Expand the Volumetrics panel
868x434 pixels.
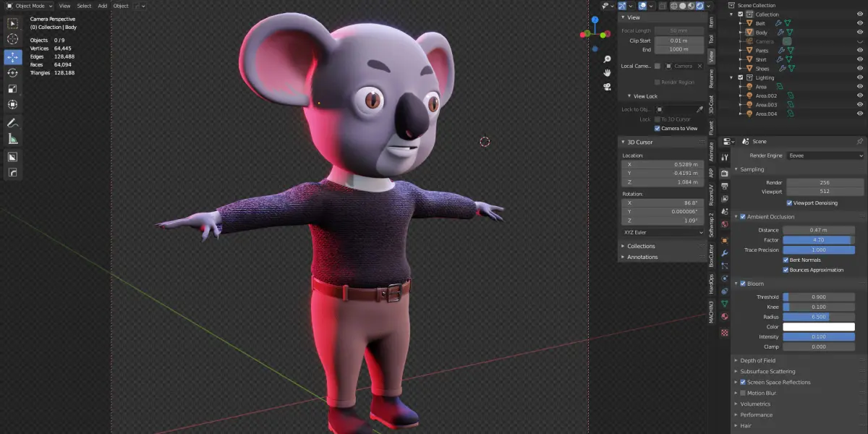pyautogui.click(x=755, y=404)
